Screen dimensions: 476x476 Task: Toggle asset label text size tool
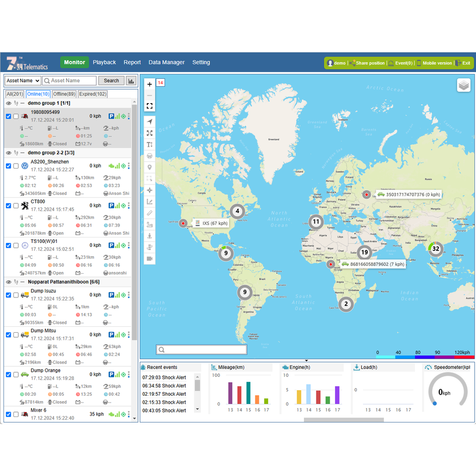tap(149, 144)
